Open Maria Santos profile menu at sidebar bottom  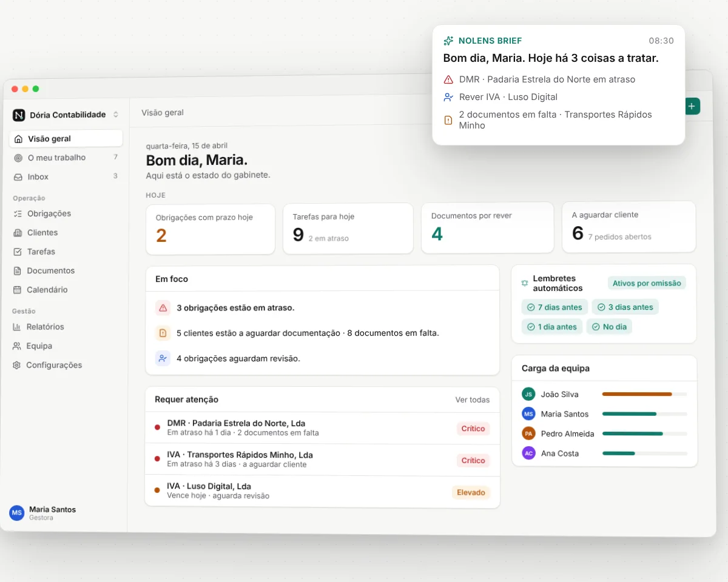coord(42,513)
